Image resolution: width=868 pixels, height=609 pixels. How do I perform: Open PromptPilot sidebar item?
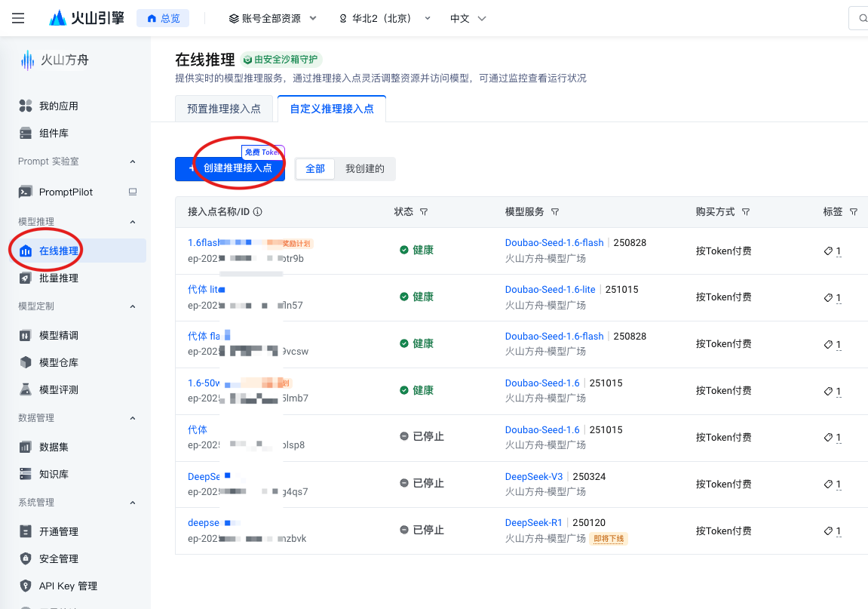click(66, 192)
